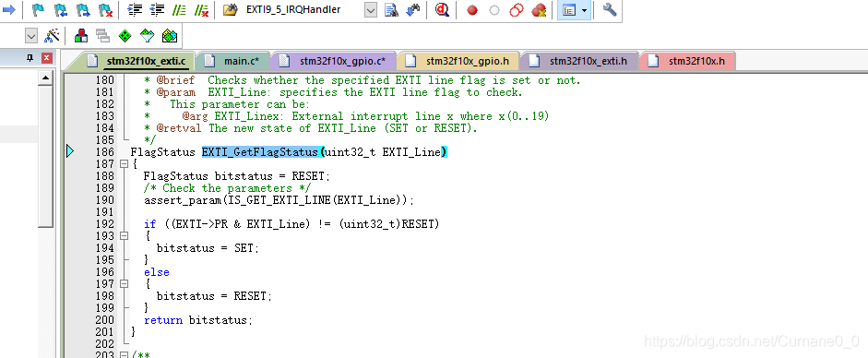This screenshot has height=358, width=868.
Task: Insert breakpoint with solid red circle
Action: pos(471,10)
